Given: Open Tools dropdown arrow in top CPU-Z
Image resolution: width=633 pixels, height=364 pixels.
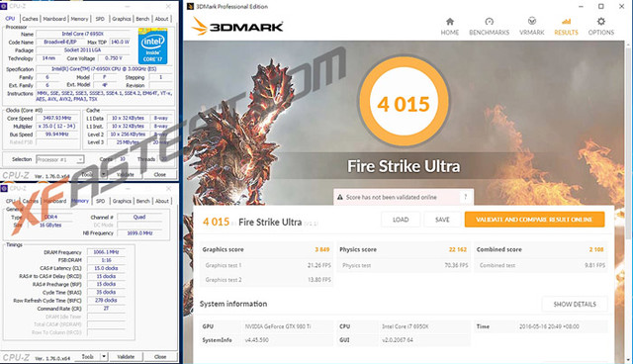Looking at the screenshot, I should coord(104,174).
